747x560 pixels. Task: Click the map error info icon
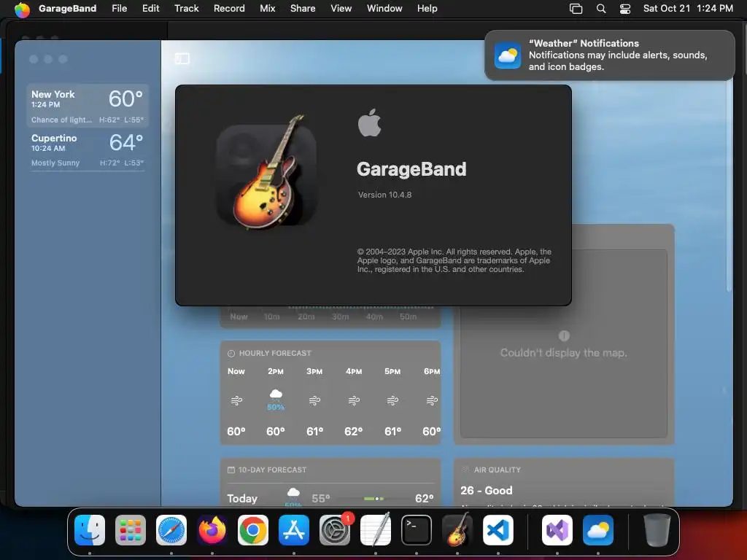coord(564,335)
